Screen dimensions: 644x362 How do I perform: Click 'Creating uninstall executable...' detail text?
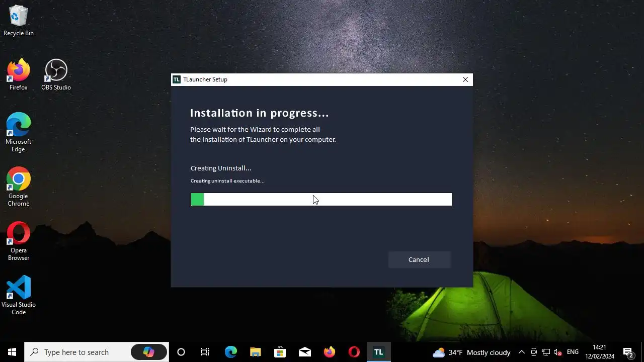tap(227, 181)
